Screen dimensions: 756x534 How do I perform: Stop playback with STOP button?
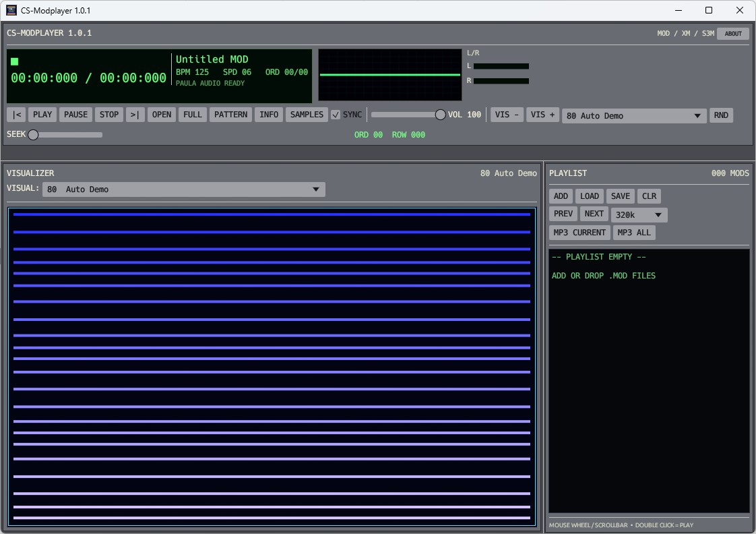coord(109,115)
